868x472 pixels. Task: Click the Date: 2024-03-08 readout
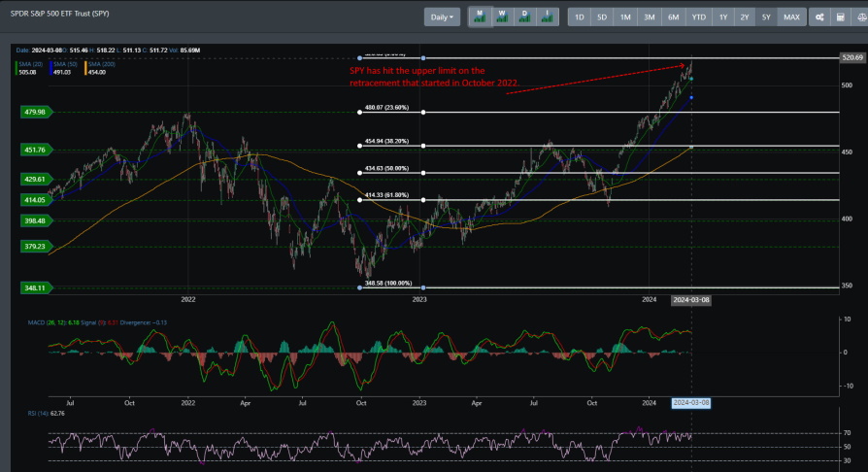(x=39, y=51)
